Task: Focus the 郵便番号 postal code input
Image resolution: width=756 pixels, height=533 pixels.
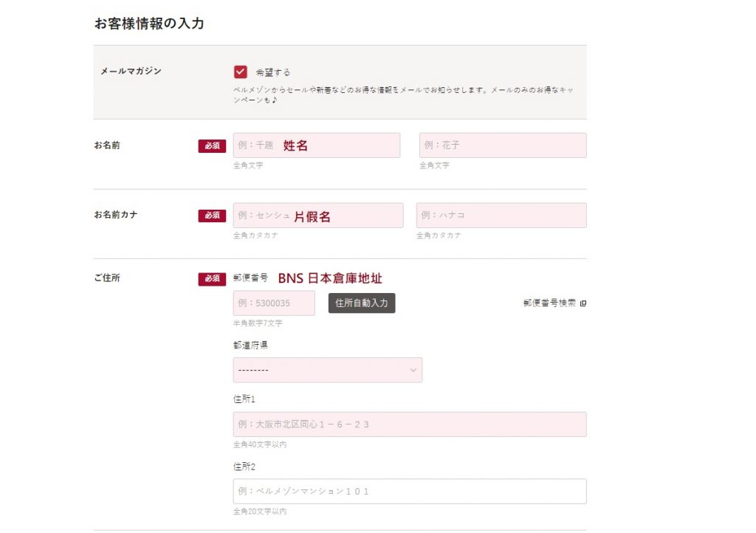Action: coord(273,303)
